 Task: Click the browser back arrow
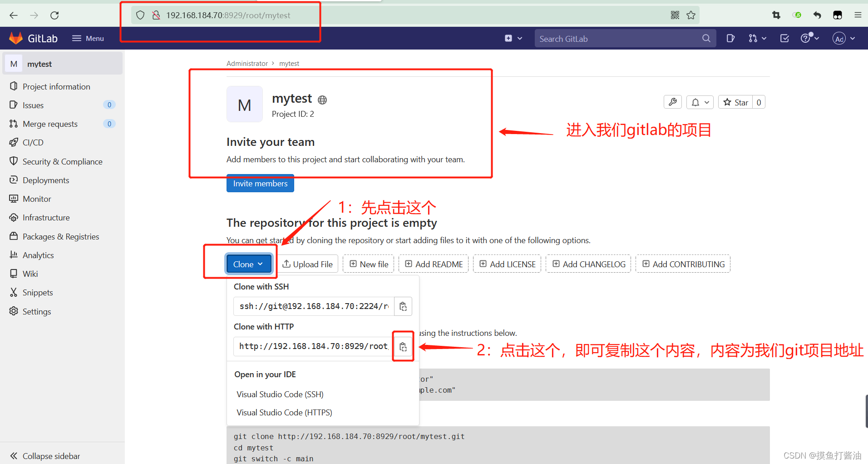tap(14, 15)
